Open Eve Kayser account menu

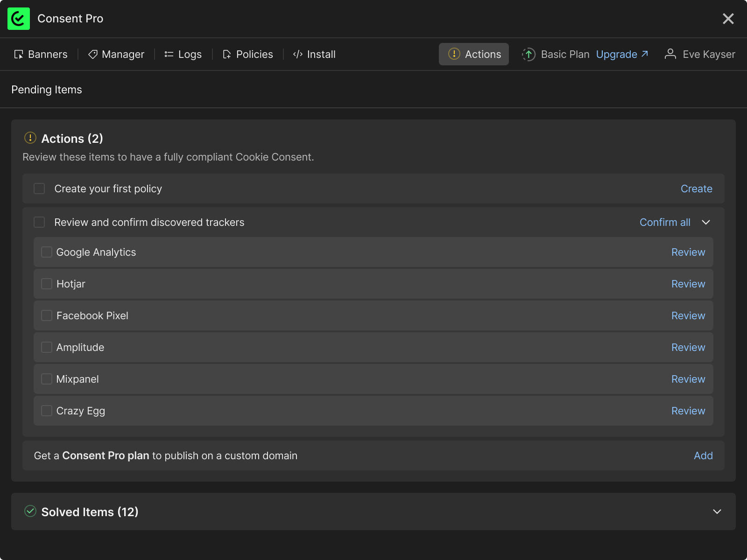(700, 54)
